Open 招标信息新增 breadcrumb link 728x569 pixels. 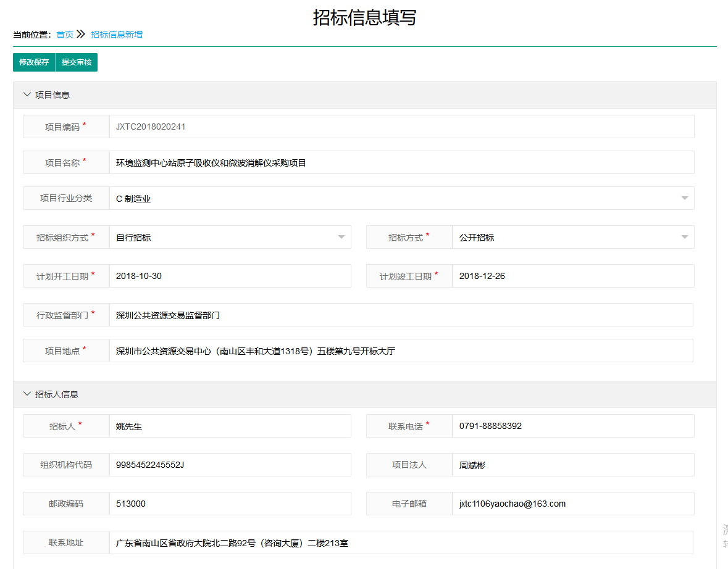coord(117,35)
